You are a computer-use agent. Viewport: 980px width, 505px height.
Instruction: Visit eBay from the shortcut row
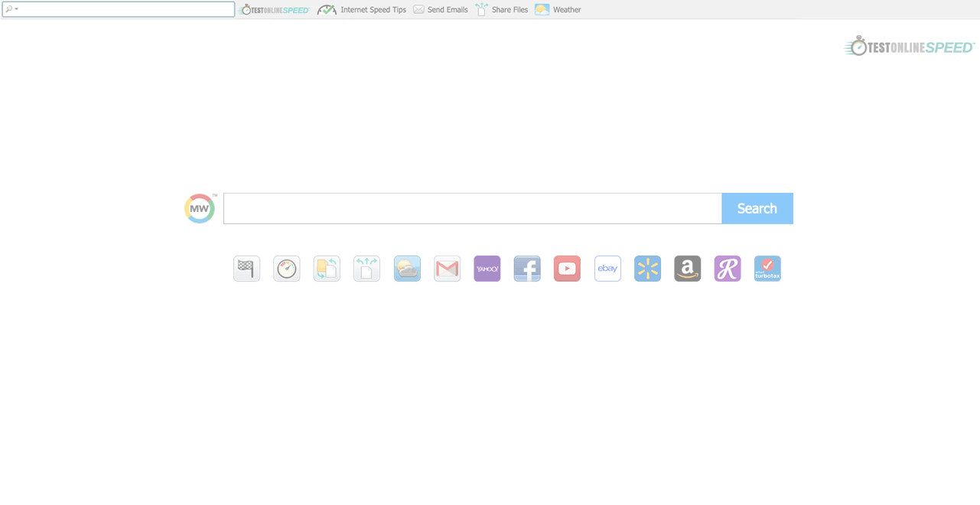[607, 269]
